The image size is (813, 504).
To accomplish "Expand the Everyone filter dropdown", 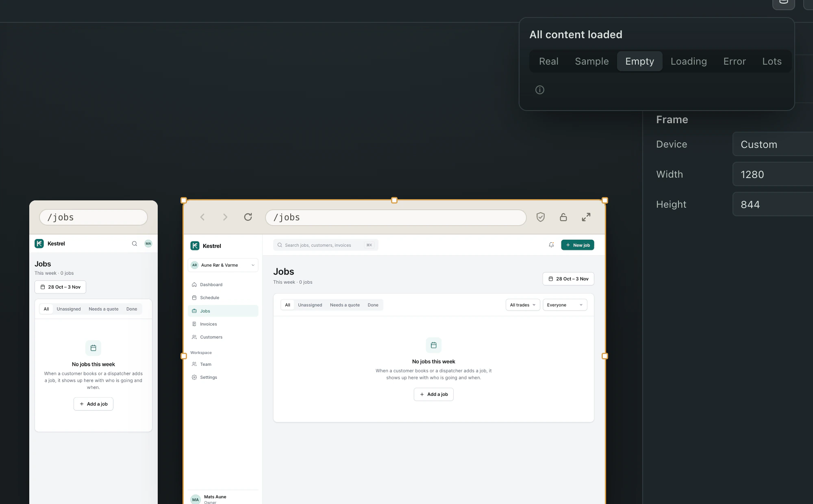I will 565,305.
